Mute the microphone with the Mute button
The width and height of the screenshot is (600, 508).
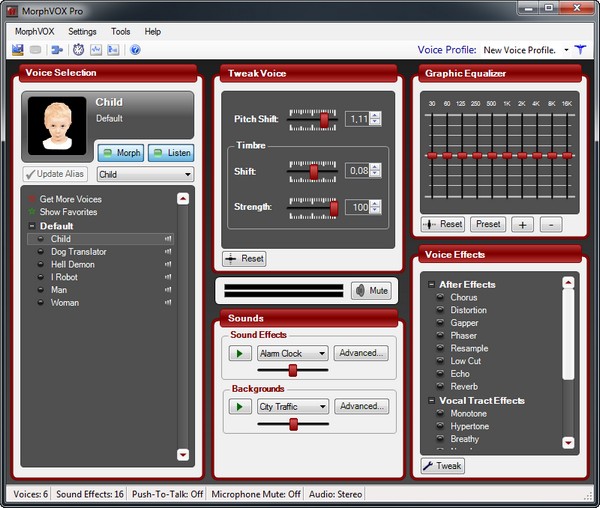[x=371, y=291]
